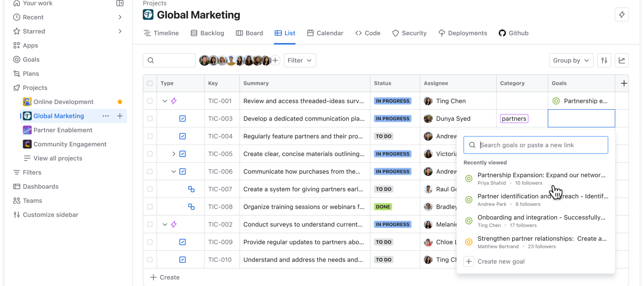Collapse the TIC-002 epic row
Image resolution: width=644 pixels, height=286 pixels.
(165, 225)
